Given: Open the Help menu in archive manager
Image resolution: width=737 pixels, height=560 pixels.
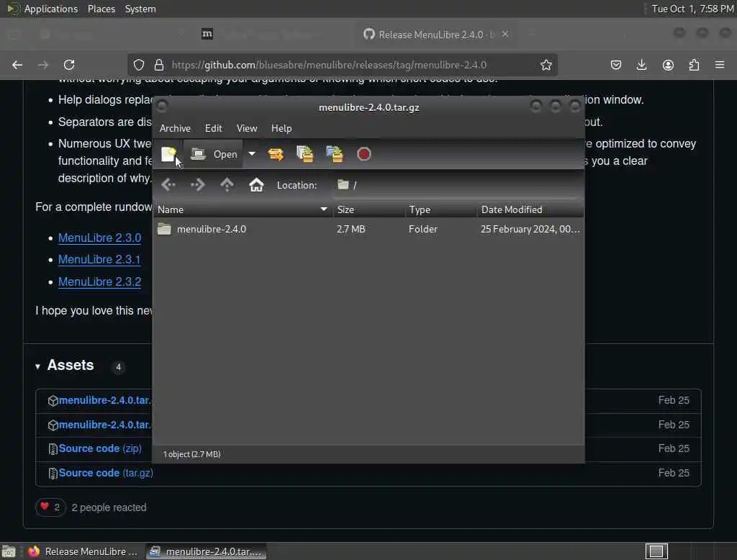Looking at the screenshot, I should [x=281, y=128].
